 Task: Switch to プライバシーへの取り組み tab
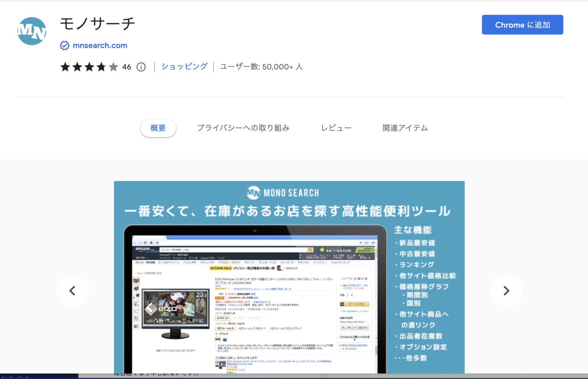pyautogui.click(x=243, y=128)
